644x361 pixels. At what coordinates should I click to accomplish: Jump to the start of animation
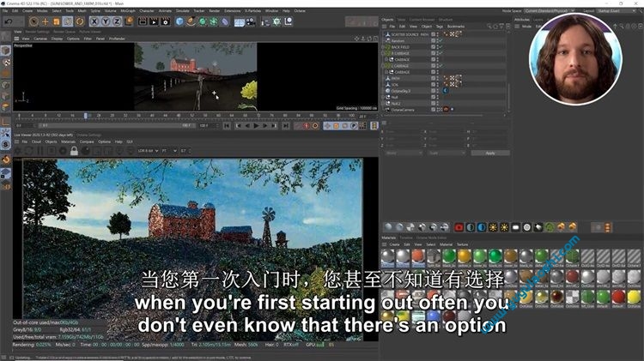[x=227, y=126]
